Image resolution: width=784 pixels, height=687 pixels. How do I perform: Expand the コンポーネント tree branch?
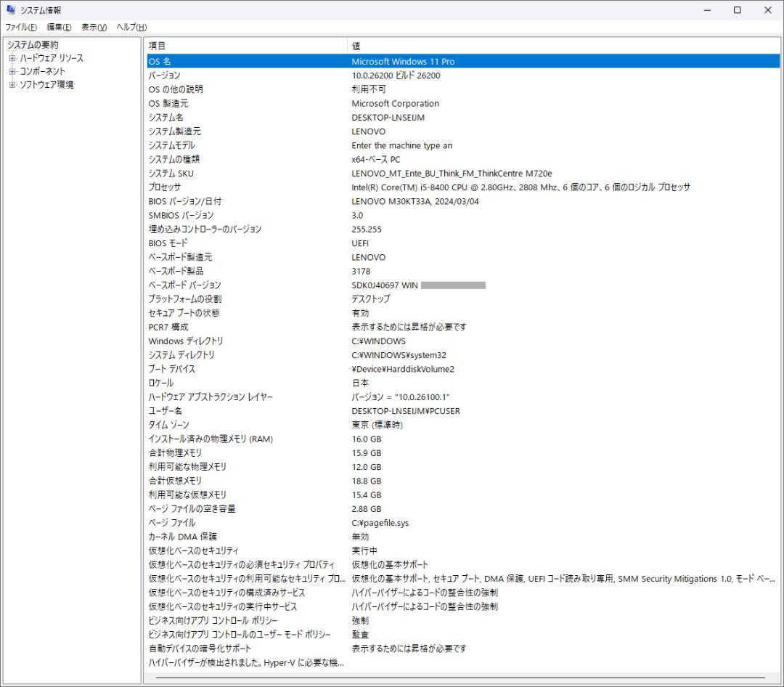(12, 71)
